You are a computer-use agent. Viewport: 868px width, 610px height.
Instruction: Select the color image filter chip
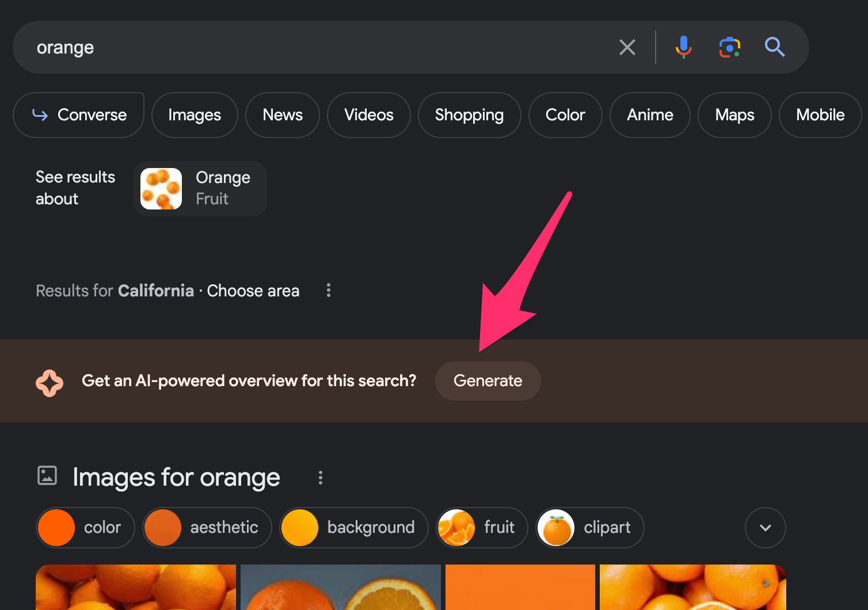(85, 528)
